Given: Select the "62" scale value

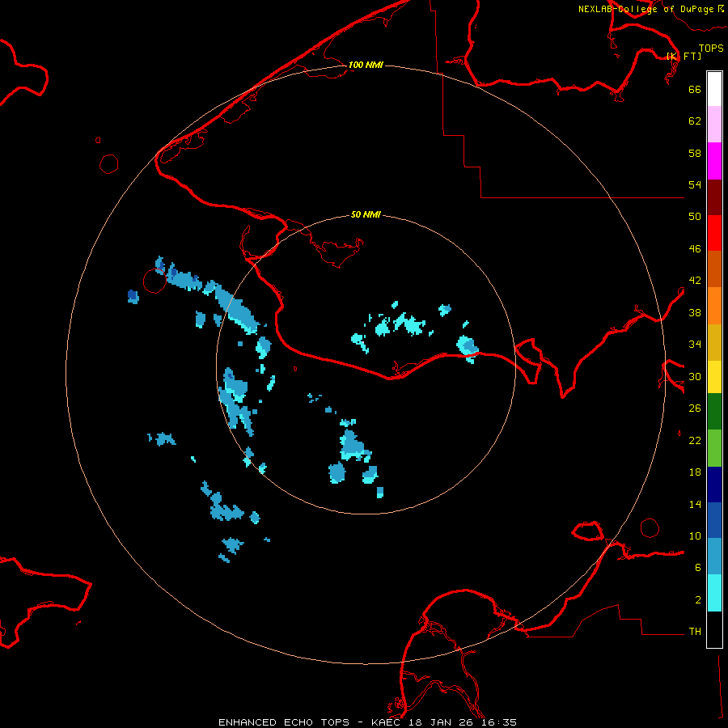Looking at the screenshot, I should pos(695,121).
